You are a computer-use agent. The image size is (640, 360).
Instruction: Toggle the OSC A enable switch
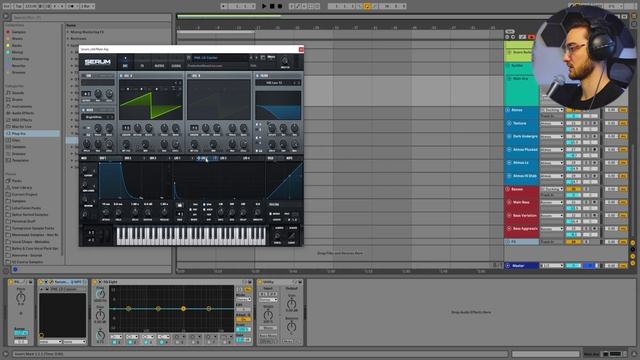[x=121, y=76]
